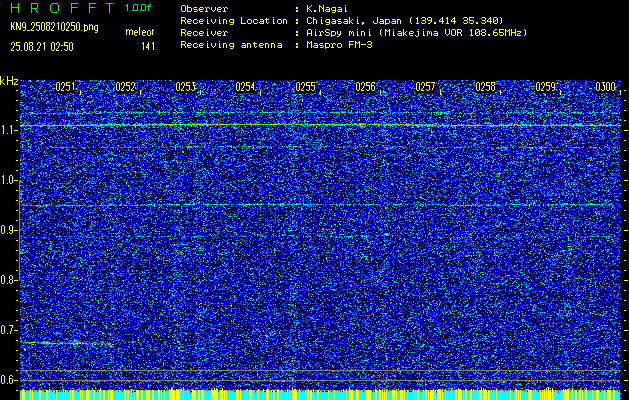Click the 0257 time marker
Screen dimensions: 629x400
tap(425, 87)
